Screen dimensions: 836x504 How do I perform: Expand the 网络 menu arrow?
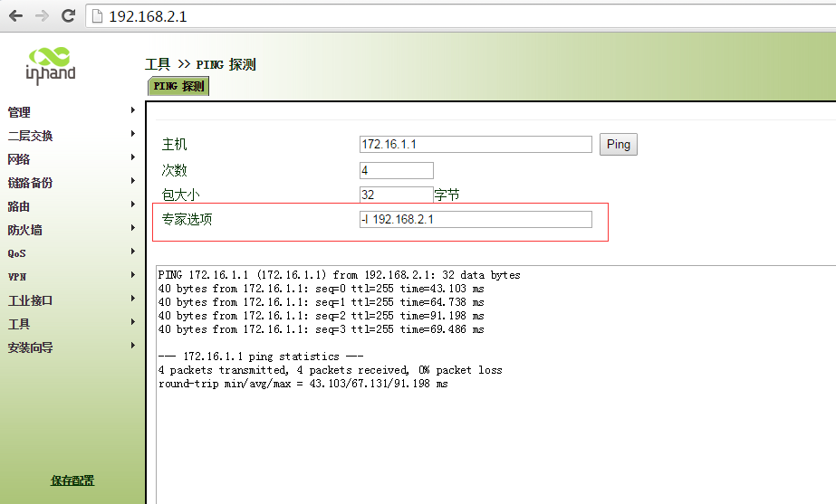[x=133, y=158]
